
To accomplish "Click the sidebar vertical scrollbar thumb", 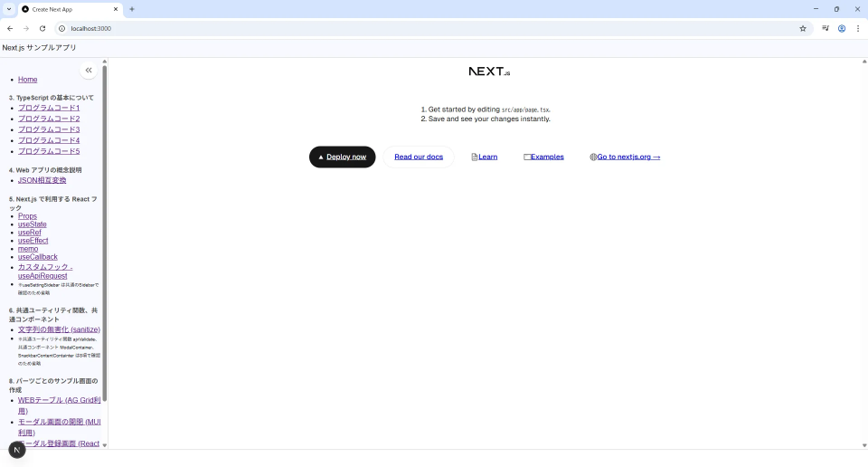I will pos(105,233).
